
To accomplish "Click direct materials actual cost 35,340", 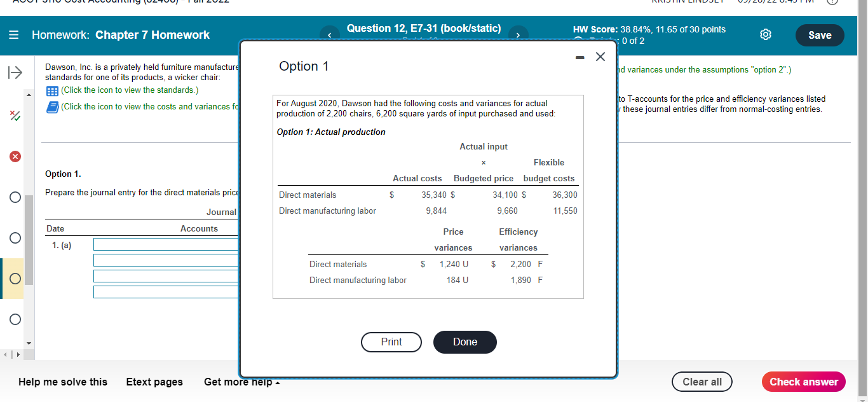I will 434,195.
